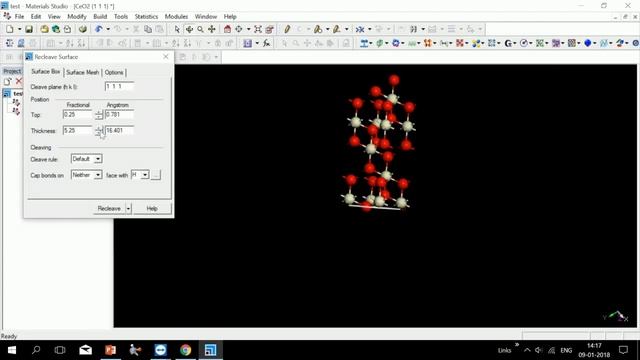Click the red Reset View home icon
Image resolution: width=640 pixels, height=360 pixels.
coord(227,29)
